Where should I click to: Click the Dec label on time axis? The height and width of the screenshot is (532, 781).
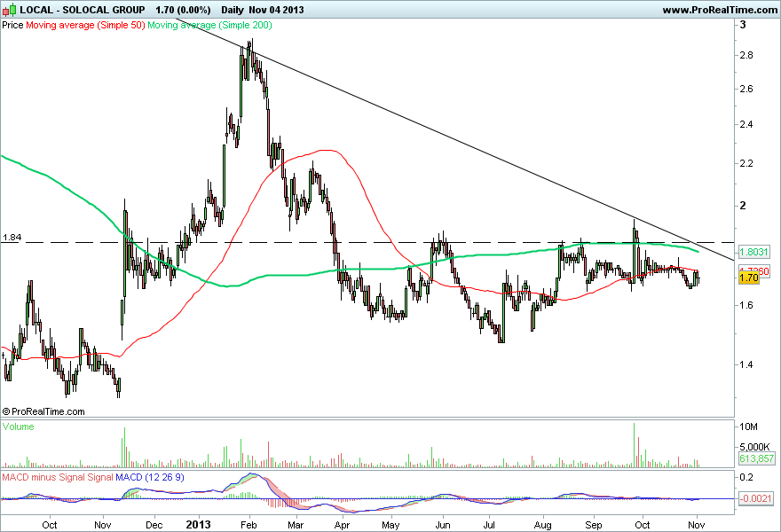pos(154,525)
